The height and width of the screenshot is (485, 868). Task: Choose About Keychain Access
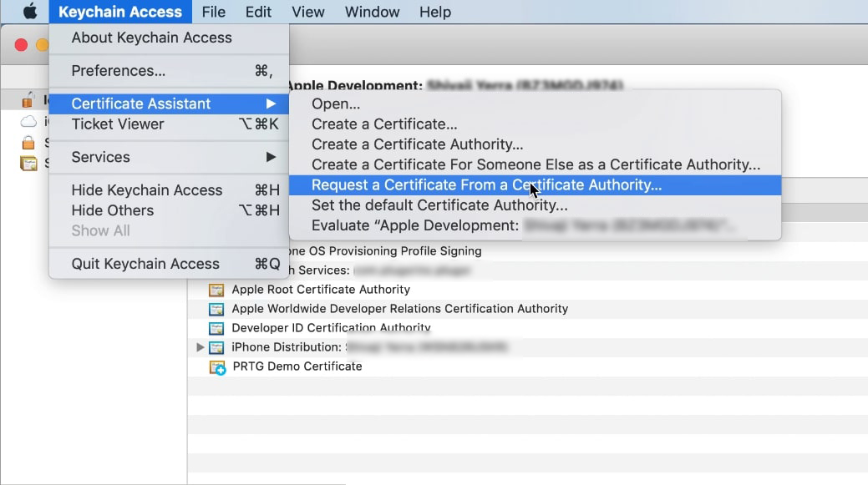pyautogui.click(x=169, y=38)
